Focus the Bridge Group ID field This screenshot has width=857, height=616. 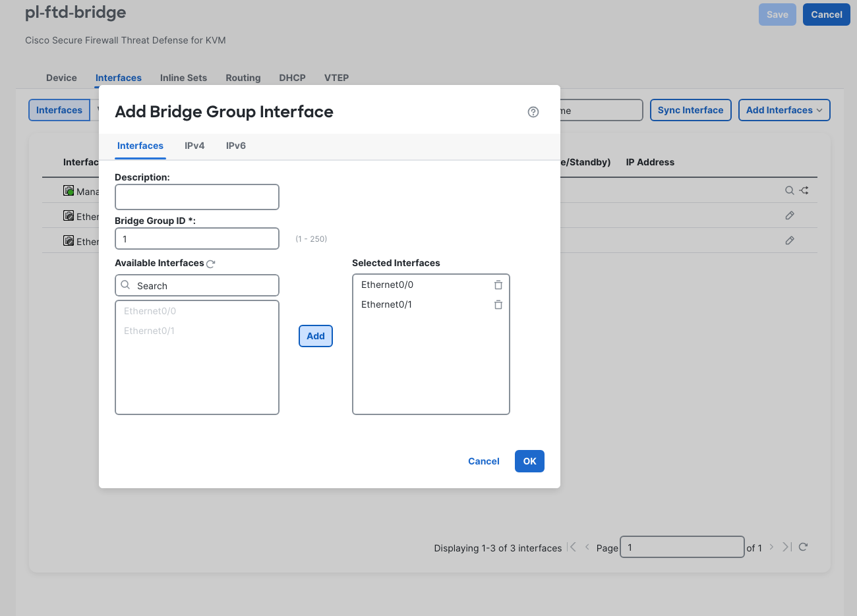pos(197,238)
